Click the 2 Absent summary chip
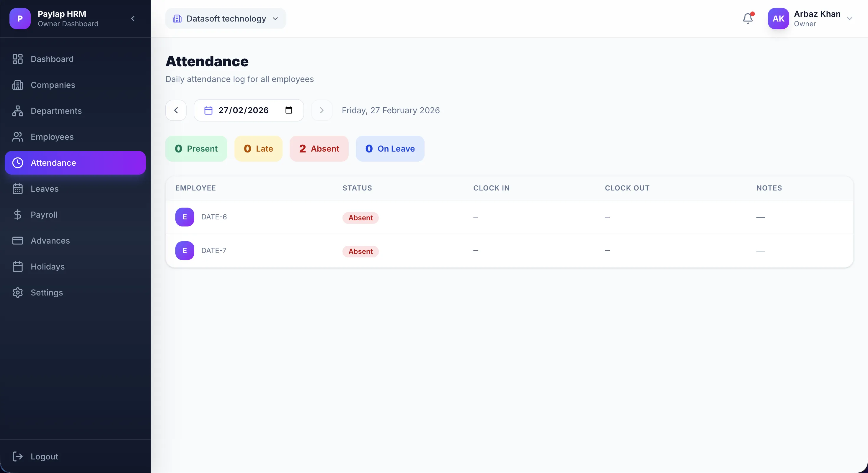 (319, 148)
